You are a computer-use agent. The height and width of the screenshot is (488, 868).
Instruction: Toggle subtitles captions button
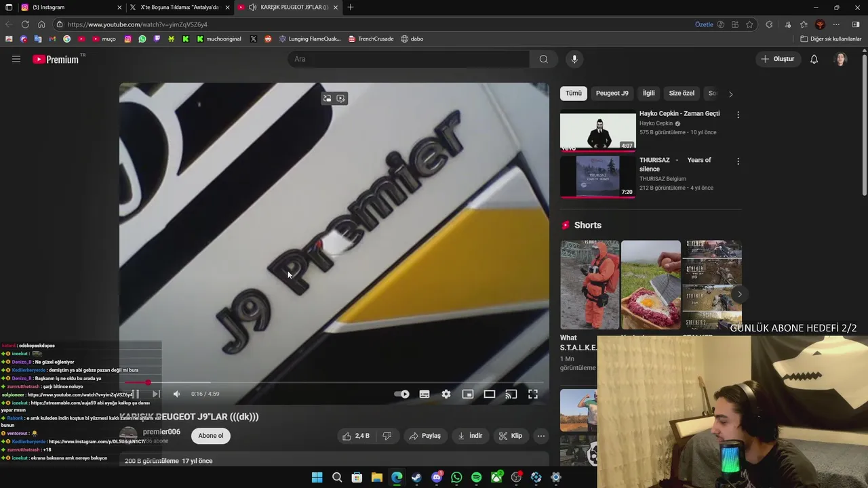pos(425,394)
